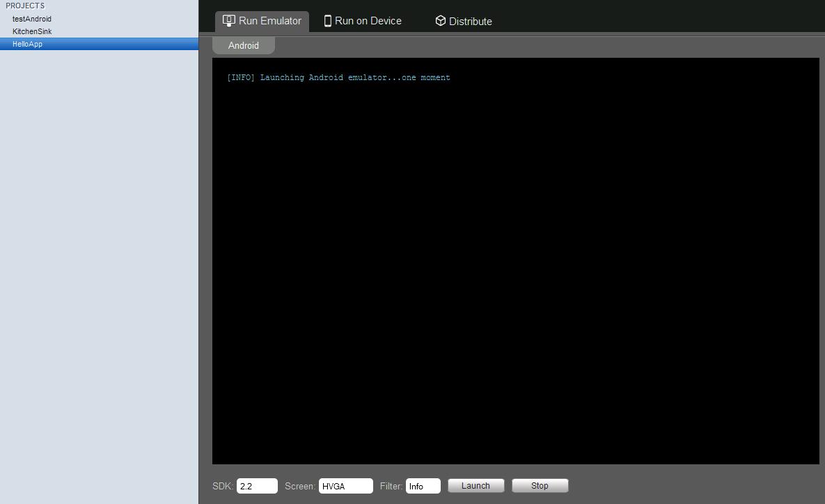Open the Run on Device tab
The image size is (825, 504).
363,21
